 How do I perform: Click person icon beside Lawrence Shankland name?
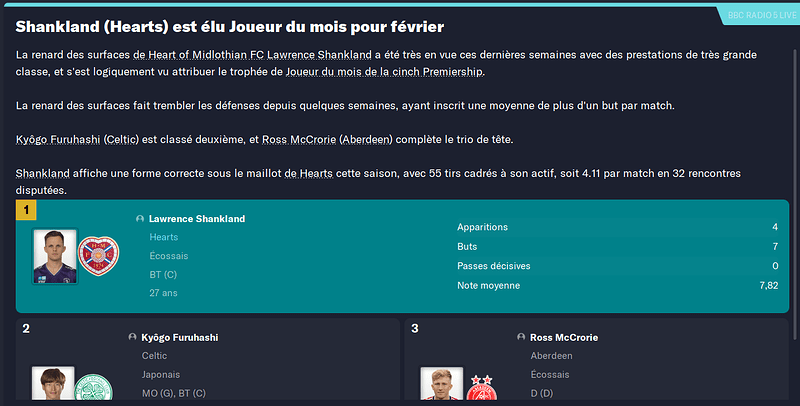tap(140, 219)
